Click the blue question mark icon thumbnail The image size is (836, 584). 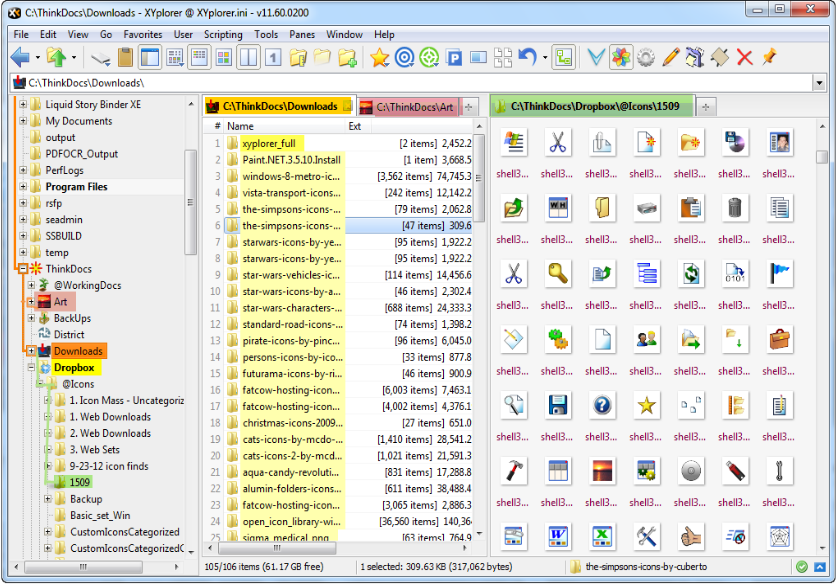coord(602,406)
